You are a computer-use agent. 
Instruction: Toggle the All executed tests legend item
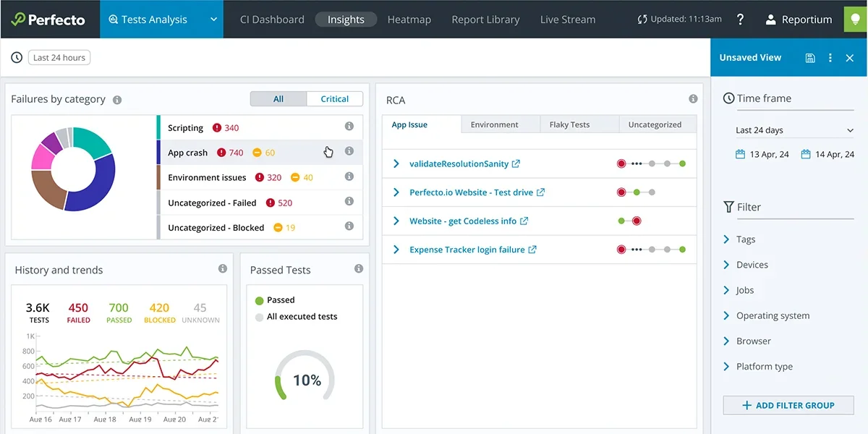pyautogui.click(x=296, y=317)
